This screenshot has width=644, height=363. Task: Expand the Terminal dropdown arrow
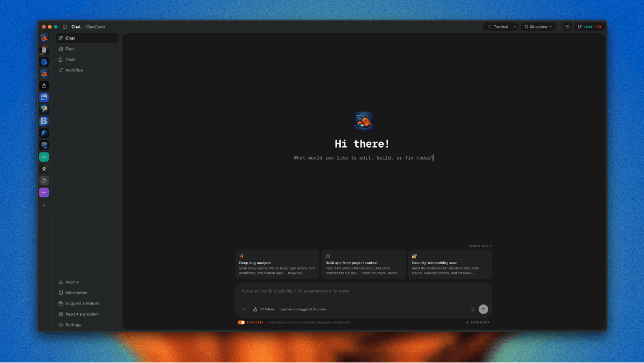click(515, 26)
